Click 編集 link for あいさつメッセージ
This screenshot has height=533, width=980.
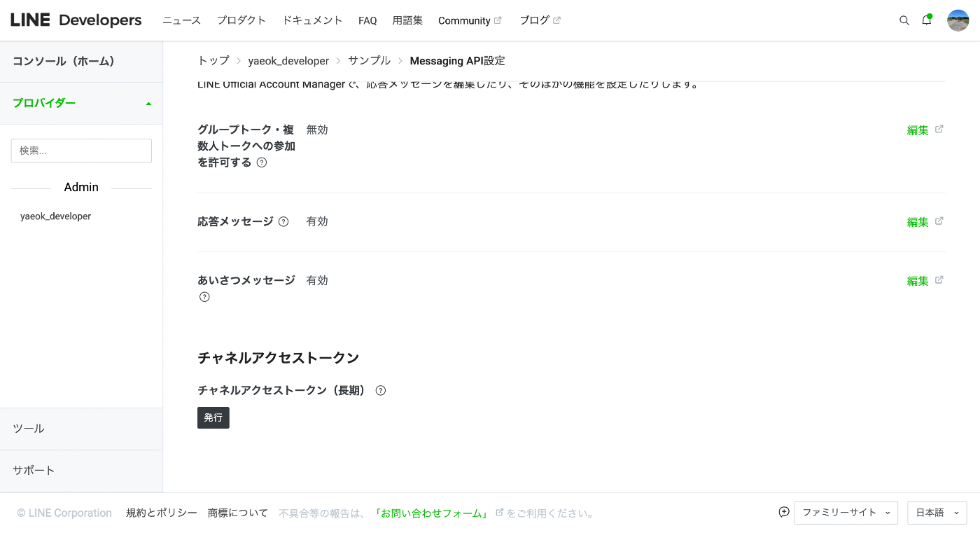coord(918,281)
